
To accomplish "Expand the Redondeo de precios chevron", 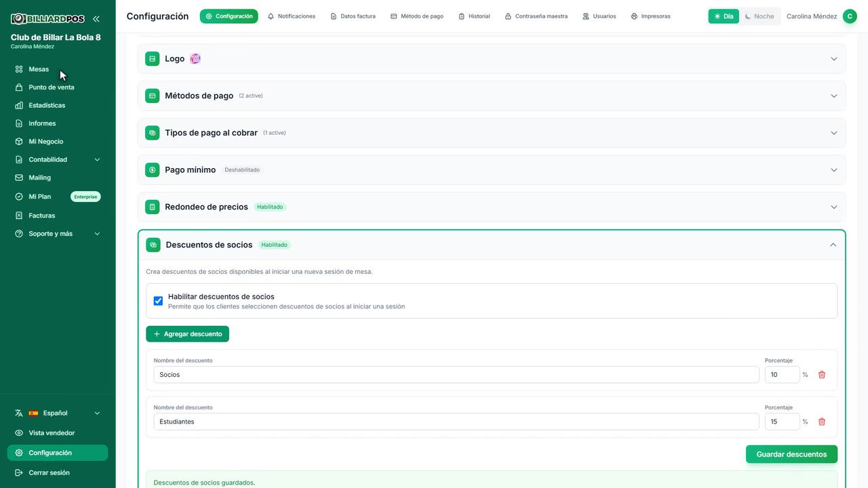I will click(834, 207).
